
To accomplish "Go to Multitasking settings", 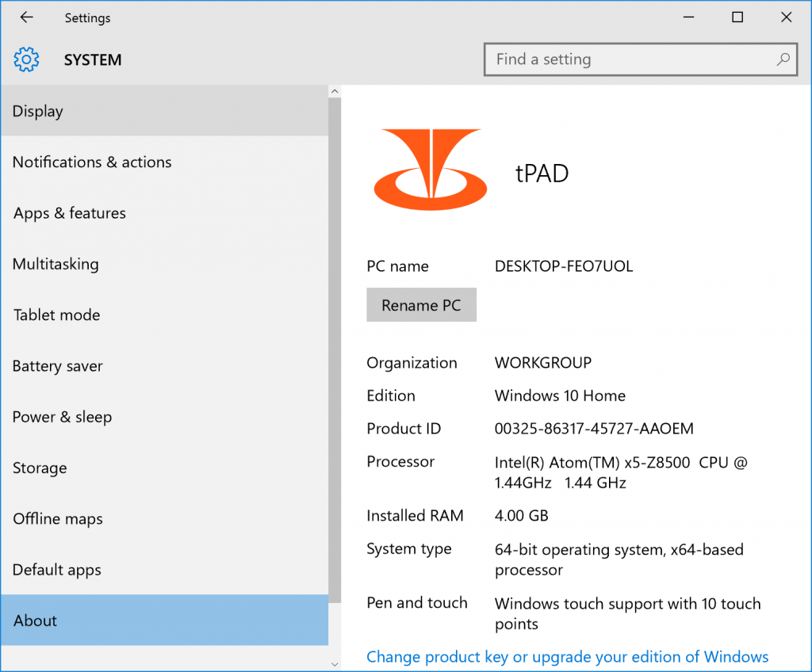I will [x=165, y=264].
